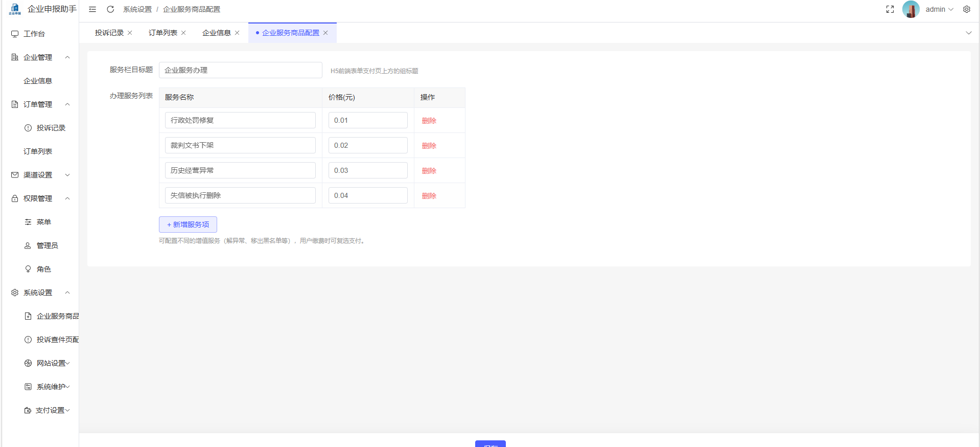Close the 投诉记录 tab
The image size is (980, 447).
(x=130, y=33)
